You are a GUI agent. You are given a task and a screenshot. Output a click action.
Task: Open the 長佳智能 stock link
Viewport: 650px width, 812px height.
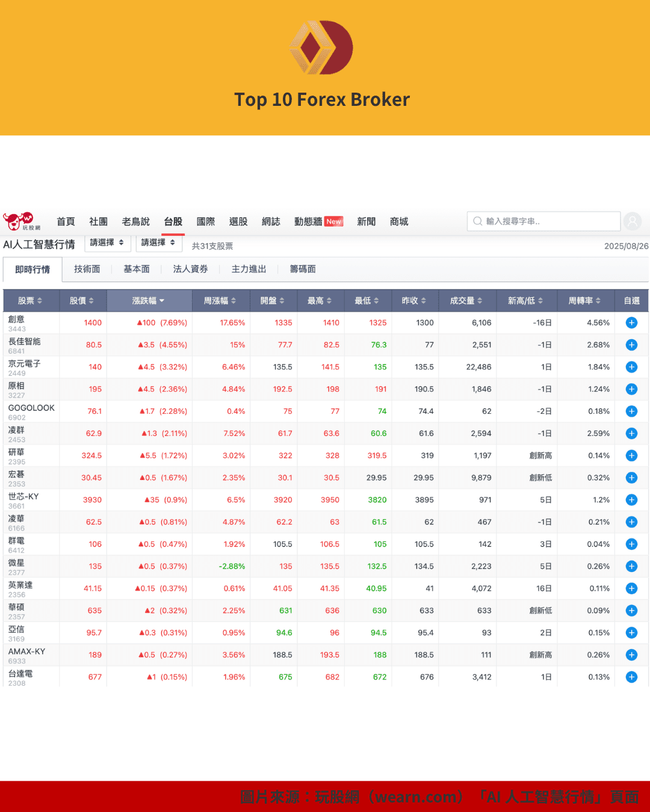(25, 342)
